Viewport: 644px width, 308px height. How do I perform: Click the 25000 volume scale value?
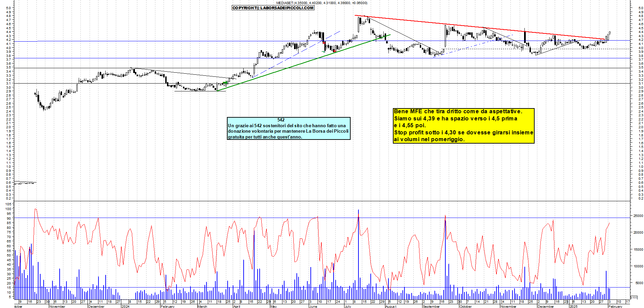(x=638, y=216)
